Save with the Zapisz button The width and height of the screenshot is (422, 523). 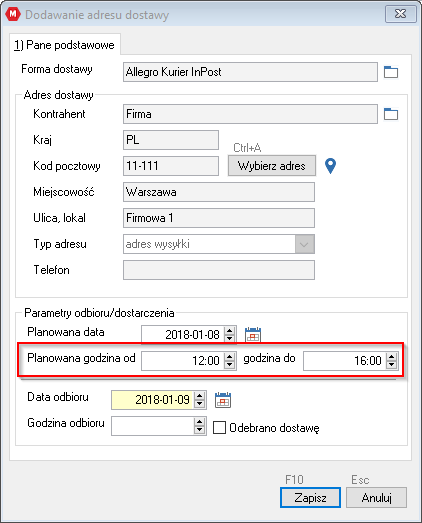click(x=310, y=498)
